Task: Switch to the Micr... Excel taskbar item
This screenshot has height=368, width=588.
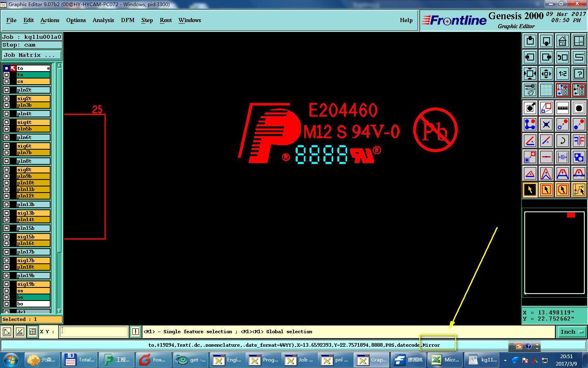Action: pyautogui.click(x=445, y=360)
